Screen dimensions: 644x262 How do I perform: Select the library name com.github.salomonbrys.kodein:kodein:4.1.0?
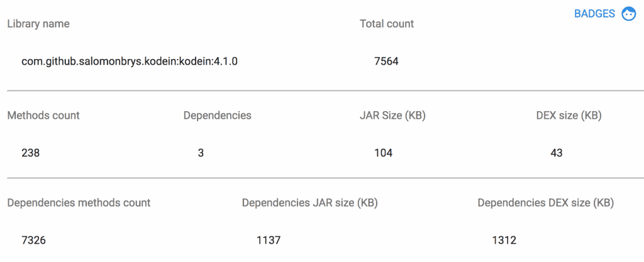130,62
